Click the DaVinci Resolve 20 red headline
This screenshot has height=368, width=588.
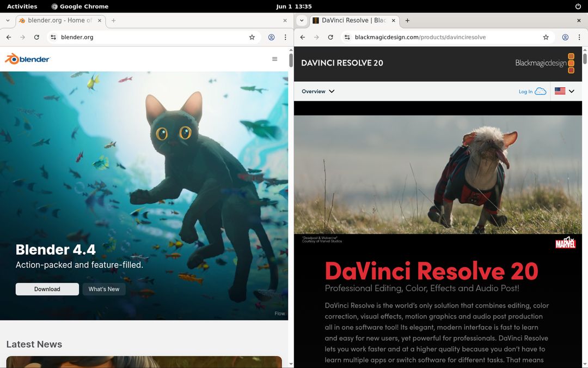[x=431, y=271]
